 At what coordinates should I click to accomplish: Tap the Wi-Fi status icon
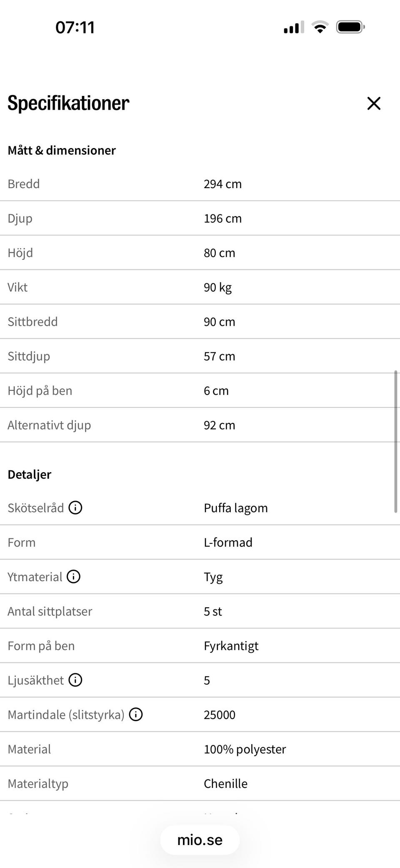[x=320, y=27]
